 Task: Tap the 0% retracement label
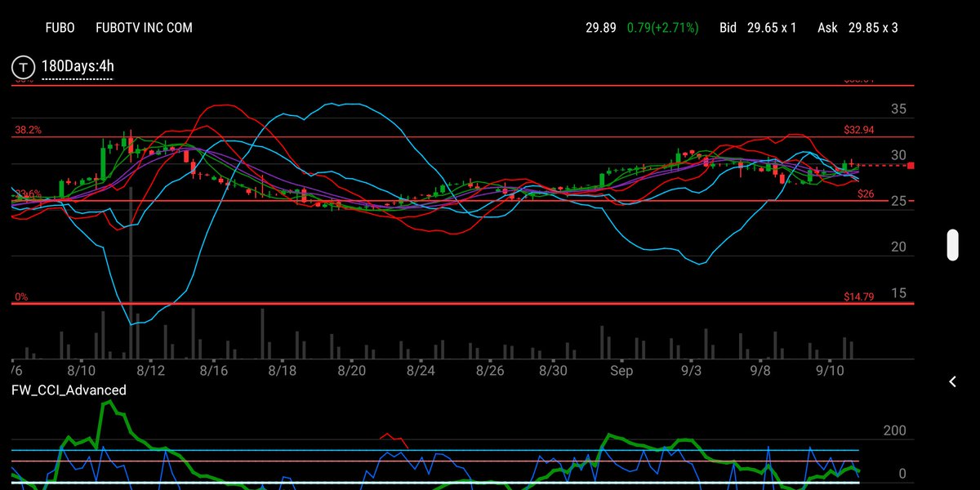(21, 297)
